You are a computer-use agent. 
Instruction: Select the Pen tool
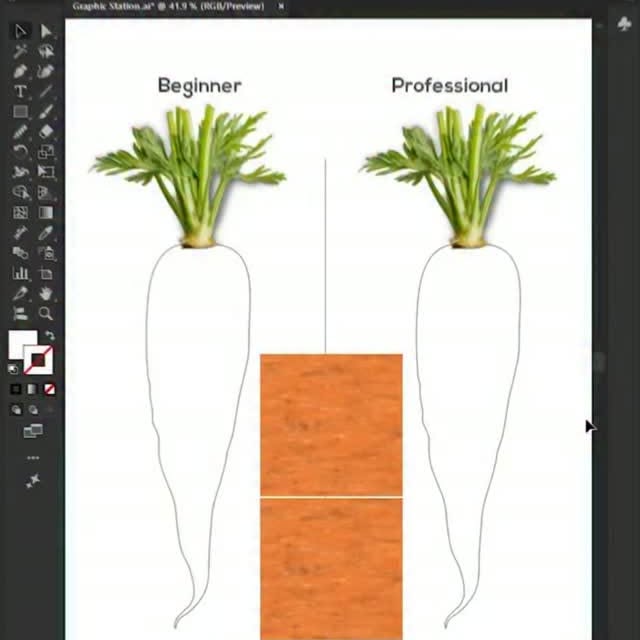pyautogui.click(x=20, y=71)
